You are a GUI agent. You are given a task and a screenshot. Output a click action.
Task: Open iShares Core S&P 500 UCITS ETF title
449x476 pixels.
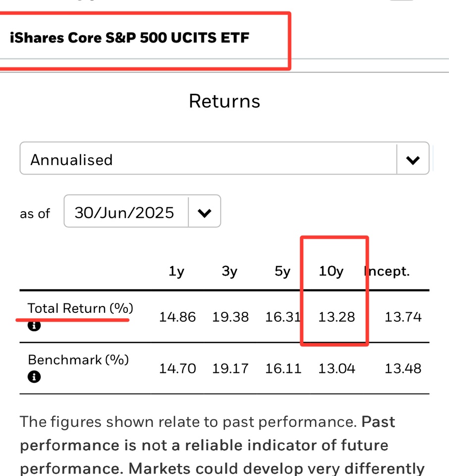[129, 38]
